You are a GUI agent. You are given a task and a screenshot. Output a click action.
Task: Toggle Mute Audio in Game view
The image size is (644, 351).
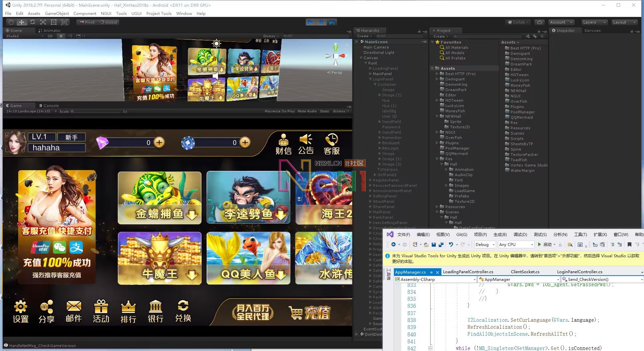click(307, 111)
